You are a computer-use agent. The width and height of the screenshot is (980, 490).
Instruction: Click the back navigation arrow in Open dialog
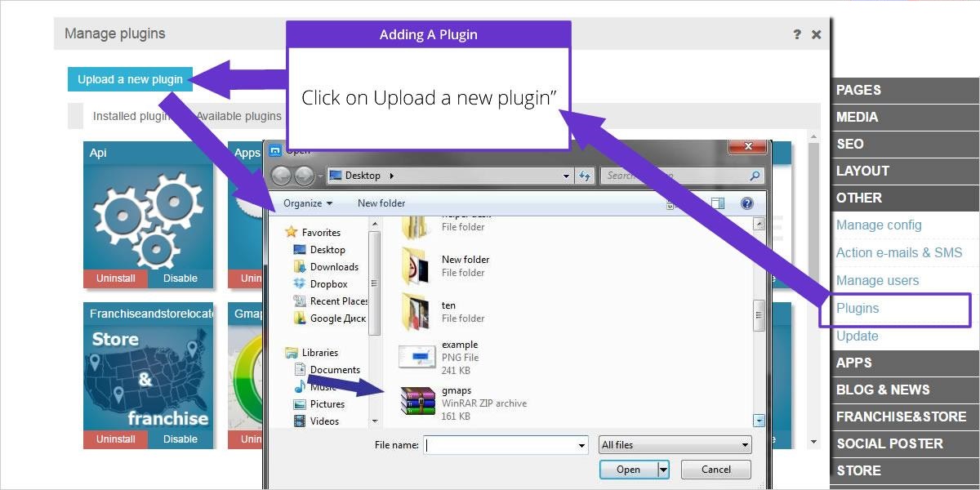pyautogui.click(x=282, y=174)
